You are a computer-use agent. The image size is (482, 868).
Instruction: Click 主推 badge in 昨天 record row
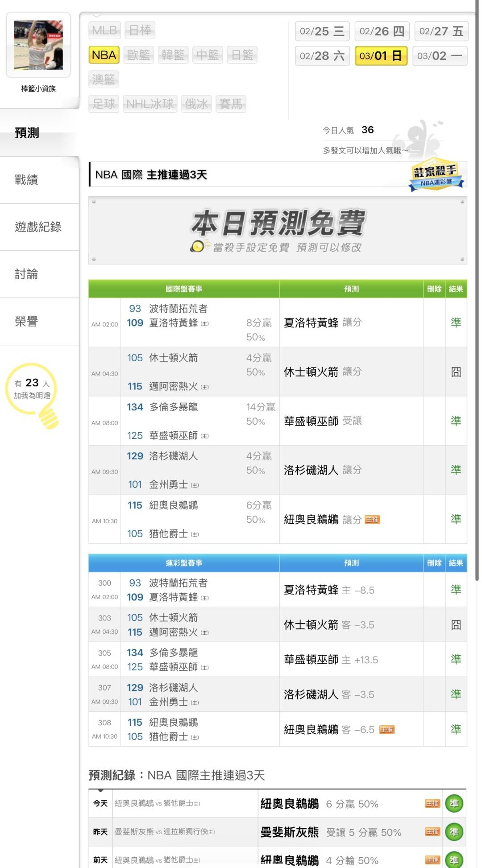click(432, 831)
